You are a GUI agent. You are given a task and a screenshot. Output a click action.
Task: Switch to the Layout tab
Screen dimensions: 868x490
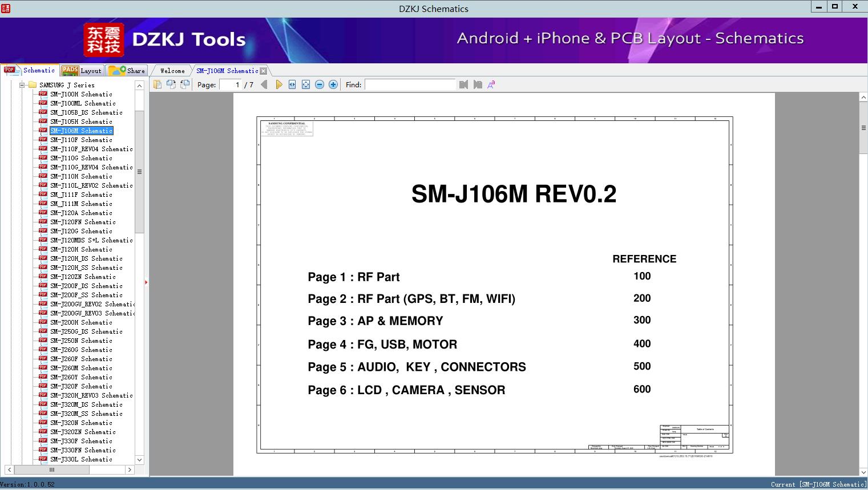click(x=82, y=71)
